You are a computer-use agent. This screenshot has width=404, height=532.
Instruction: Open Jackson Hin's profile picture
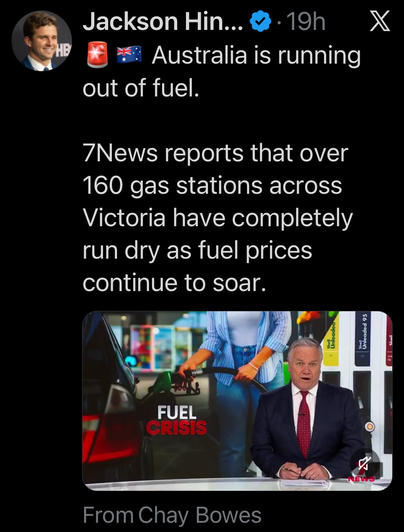point(41,41)
